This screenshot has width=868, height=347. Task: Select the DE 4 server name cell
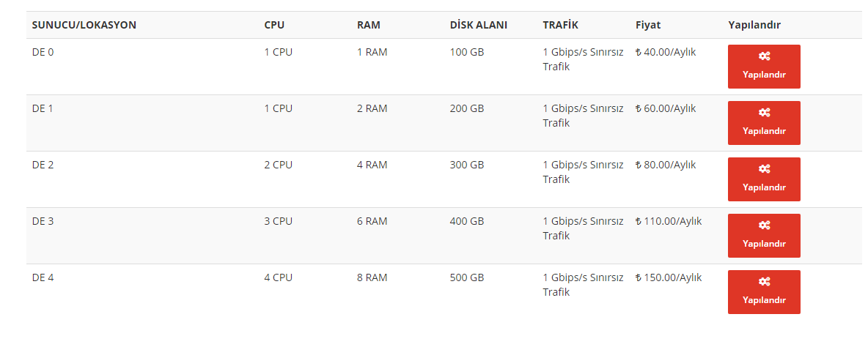pos(43,277)
